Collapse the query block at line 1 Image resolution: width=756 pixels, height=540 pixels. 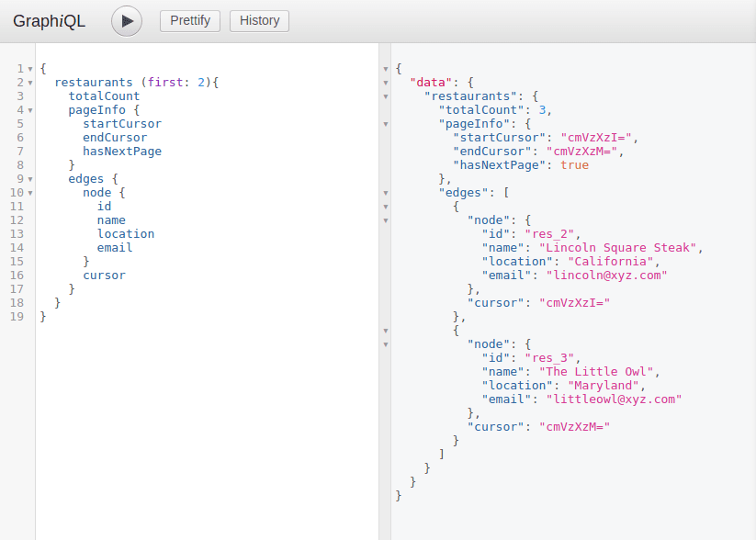coord(30,68)
